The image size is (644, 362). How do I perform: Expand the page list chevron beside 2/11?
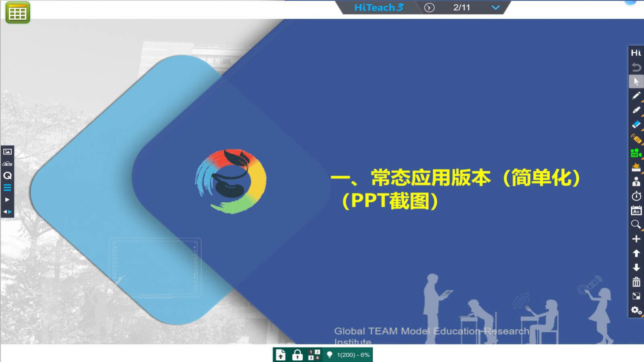click(495, 8)
